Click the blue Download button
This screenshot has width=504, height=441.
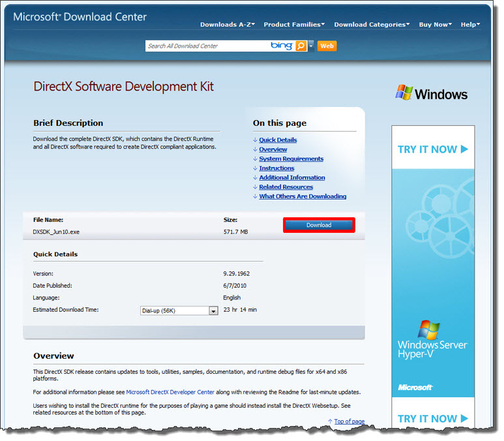319,225
